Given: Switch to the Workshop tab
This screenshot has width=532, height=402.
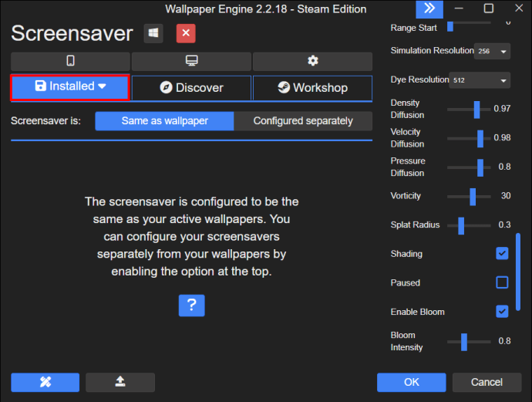Looking at the screenshot, I should tap(312, 88).
